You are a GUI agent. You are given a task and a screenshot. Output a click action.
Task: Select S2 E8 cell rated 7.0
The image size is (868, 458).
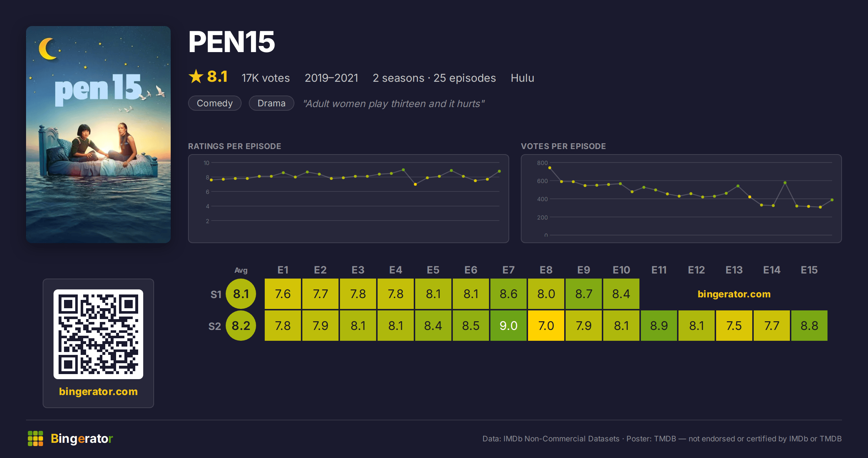pos(546,326)
